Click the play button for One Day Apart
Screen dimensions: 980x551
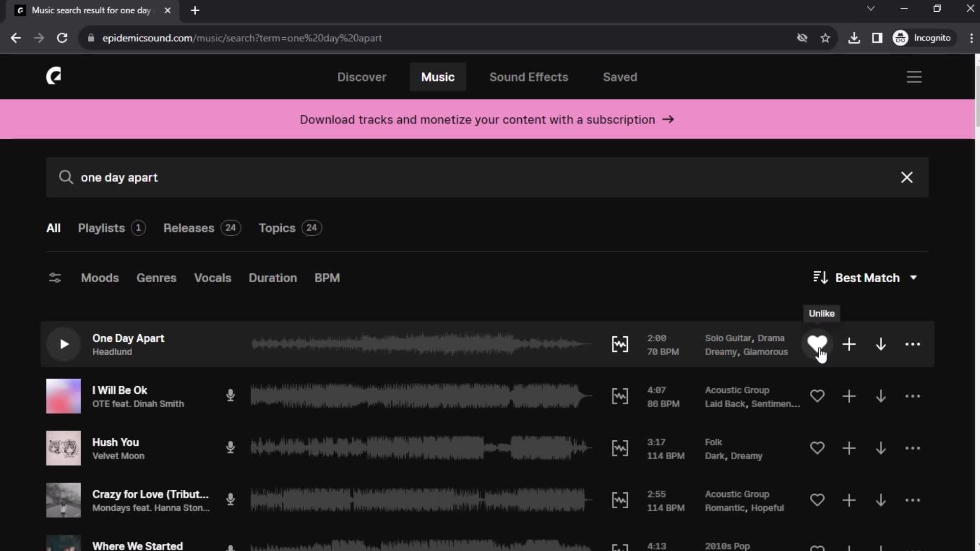(x=63, y=344)
